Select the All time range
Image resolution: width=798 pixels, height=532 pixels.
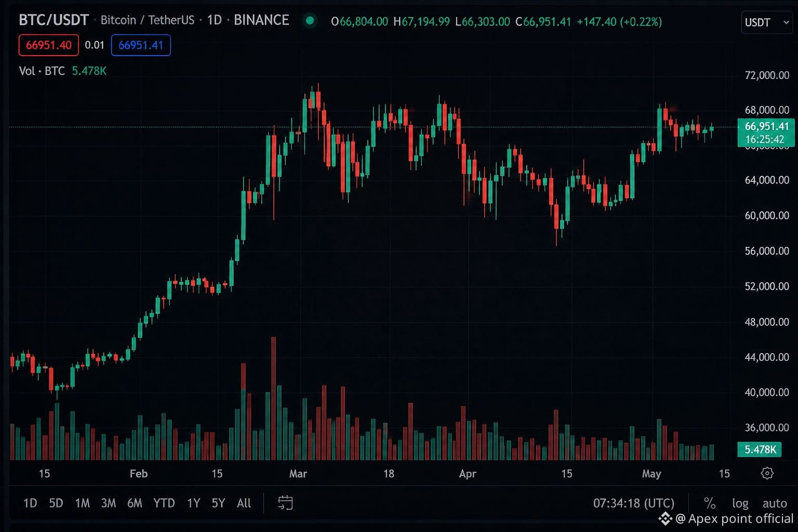(244, 503)
